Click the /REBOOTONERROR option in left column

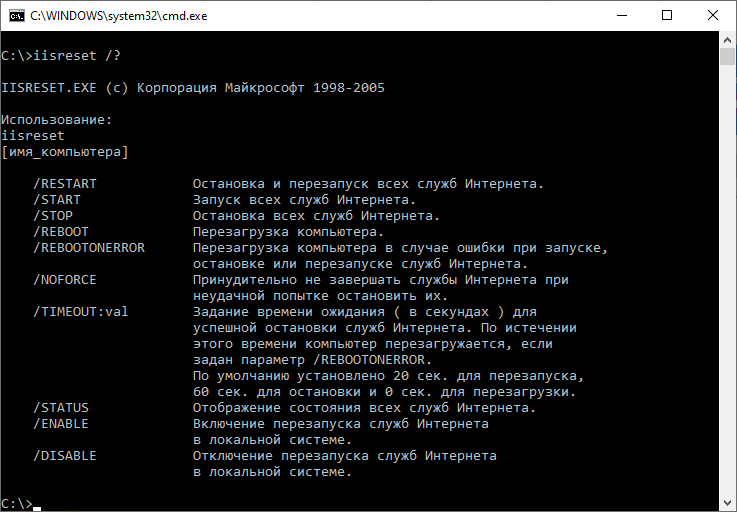point(89,248)
